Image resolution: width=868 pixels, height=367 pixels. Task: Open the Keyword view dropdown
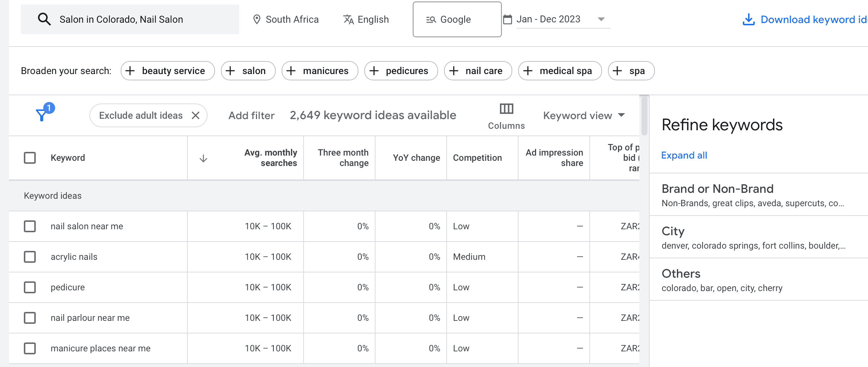(x=583, y=115)
